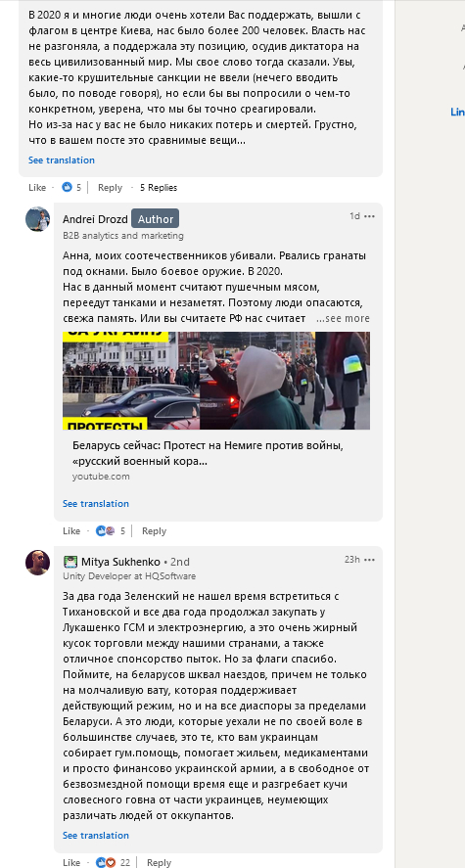
Task: Open Mitya Sukhenko's name link
Action: pyautogui.click(x=120, y=562)
